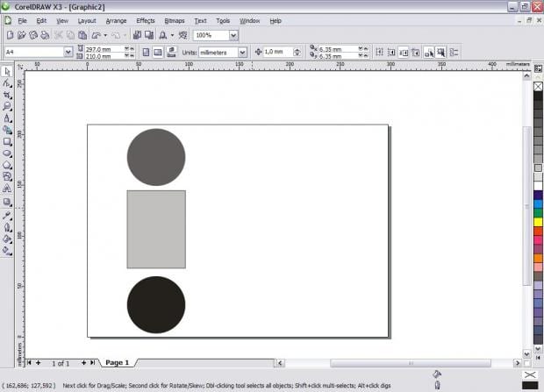Open the zoom level dropdown at 100%

[x=233, y=35]
